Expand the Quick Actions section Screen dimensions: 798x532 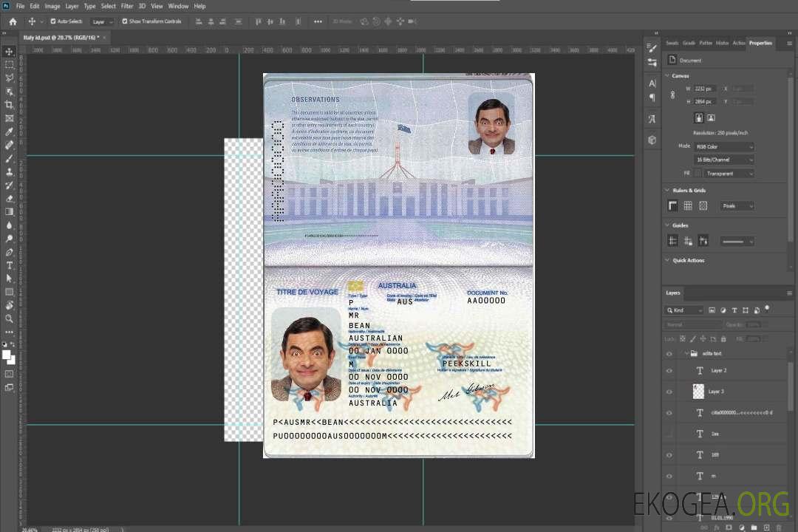pyautogui.click(x=667, y=261)
